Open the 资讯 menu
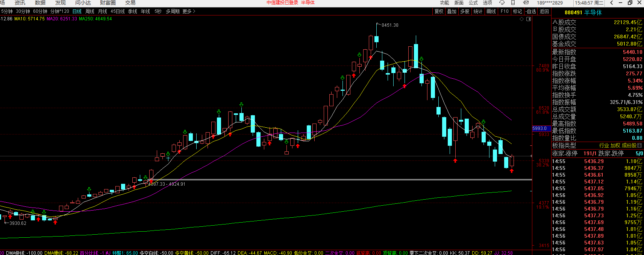The image size is (644, 255). 20,3
